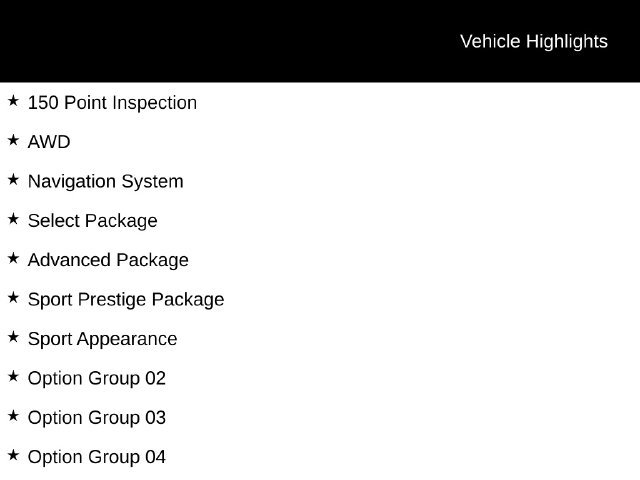Click the AWD highlight text

(49, 142)
